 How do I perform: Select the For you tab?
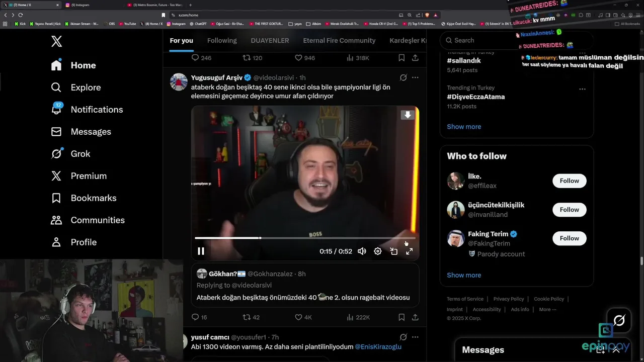[x=181, y=40]
